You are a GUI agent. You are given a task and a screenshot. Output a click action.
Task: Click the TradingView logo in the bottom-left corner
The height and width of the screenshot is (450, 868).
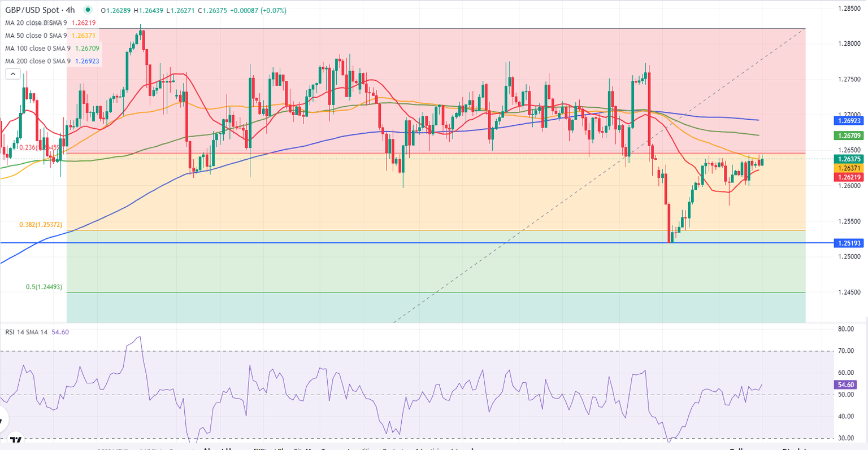(15, 439)
